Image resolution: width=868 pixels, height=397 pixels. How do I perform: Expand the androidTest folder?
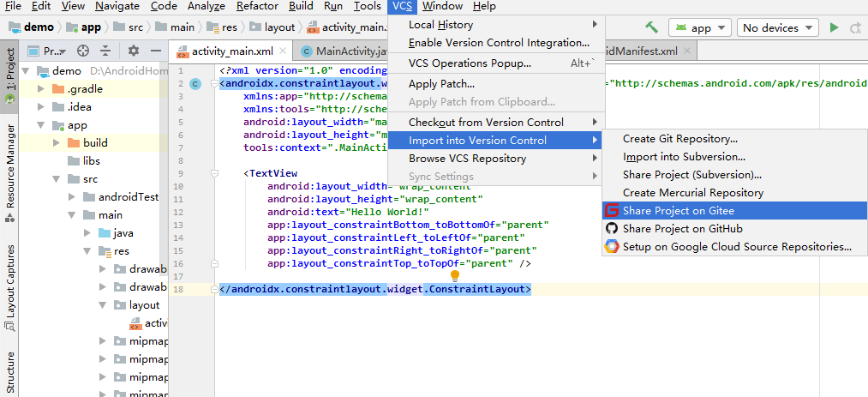click(x=71, y=197)
